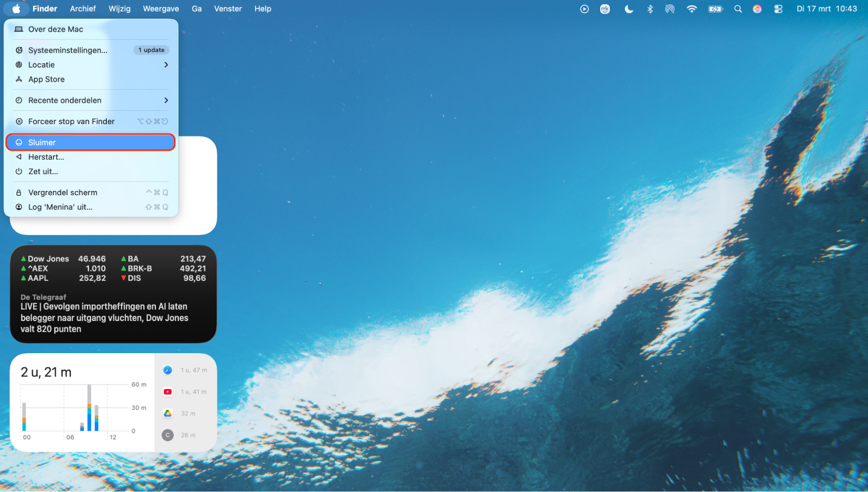
Task: Toggle the AirDrop-style menu bar icon
Action: click(670, 9)
